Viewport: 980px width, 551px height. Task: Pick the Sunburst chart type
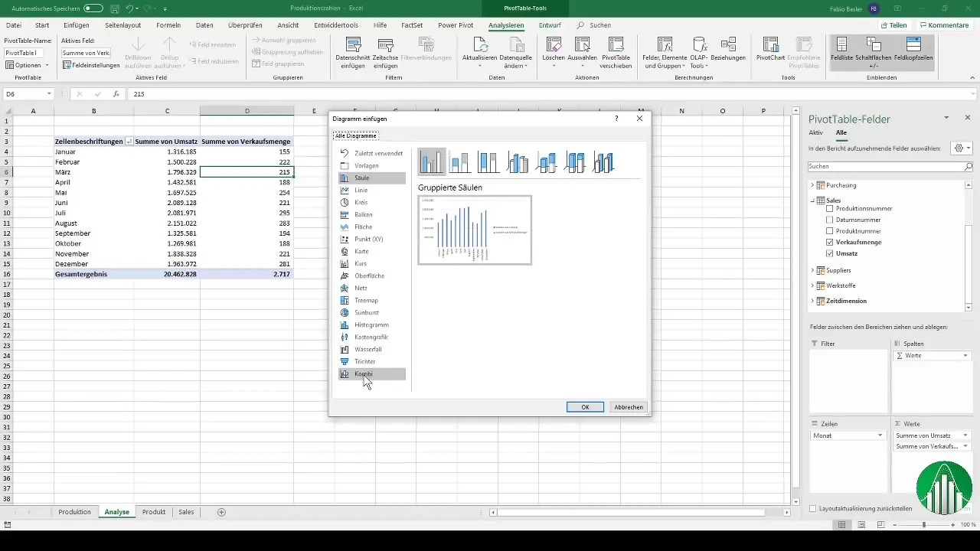[371, 312]
